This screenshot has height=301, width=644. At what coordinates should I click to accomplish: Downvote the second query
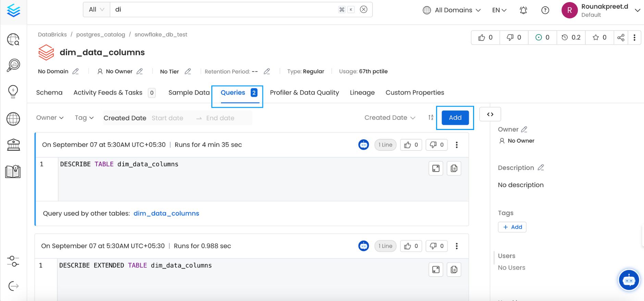(436, 246)
